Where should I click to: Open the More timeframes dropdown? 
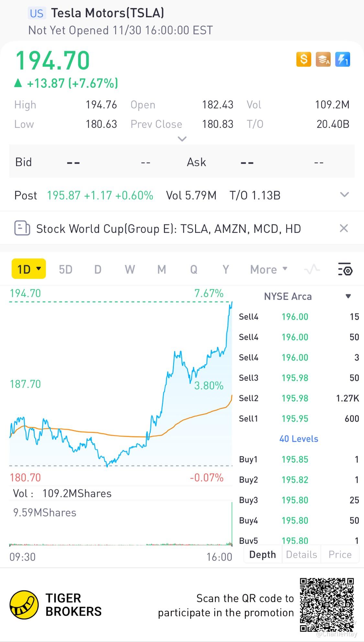269,269
